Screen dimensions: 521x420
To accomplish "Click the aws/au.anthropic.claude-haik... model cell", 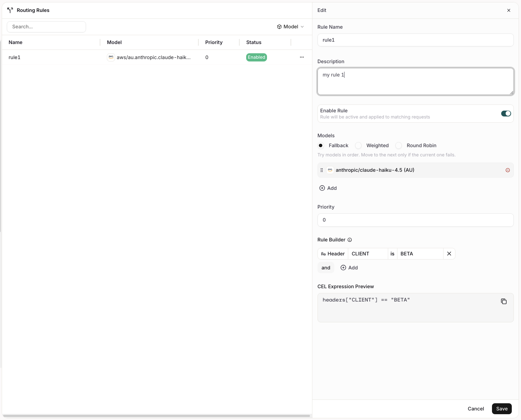I will 154,57.
